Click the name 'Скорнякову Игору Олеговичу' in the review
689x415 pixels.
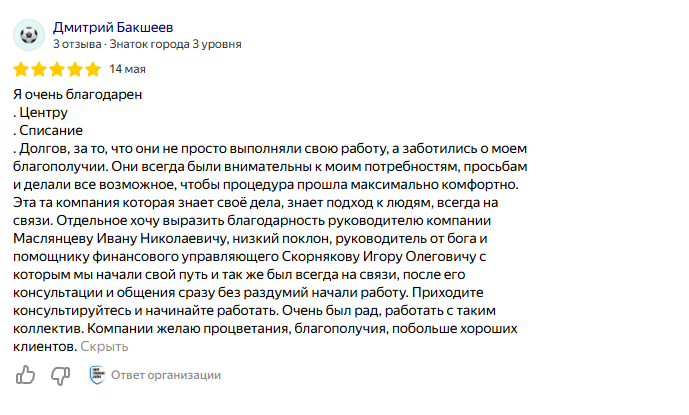click(379, 257)
